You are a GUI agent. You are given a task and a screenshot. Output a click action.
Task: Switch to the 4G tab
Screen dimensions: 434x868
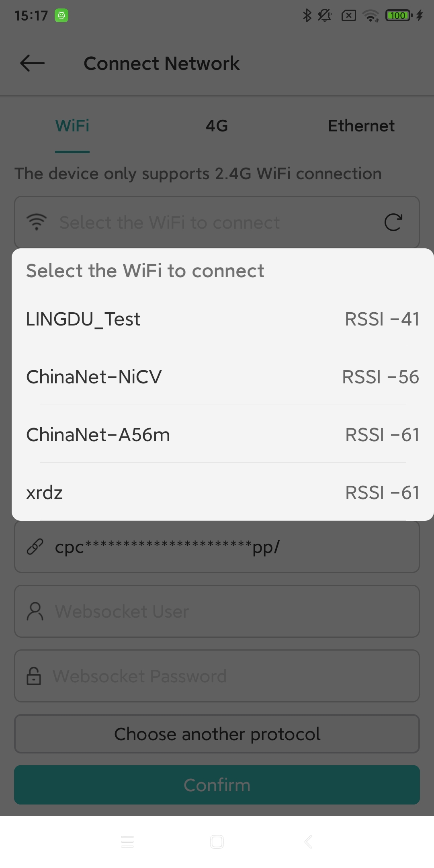(x=217, y=126)
